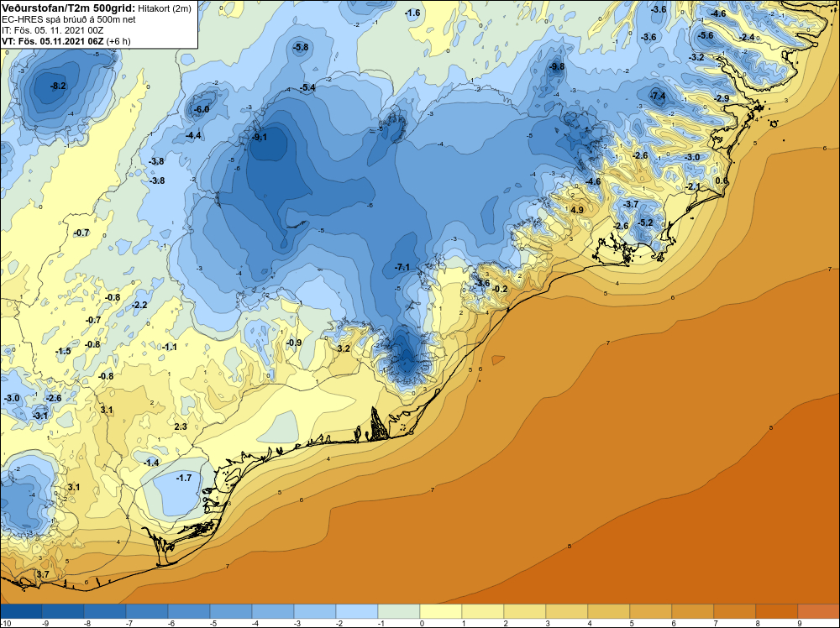The width and height of the screenshot is (840, 628).
Task: Click the -1.1 temperature value
Action: (x=170, y=347)
